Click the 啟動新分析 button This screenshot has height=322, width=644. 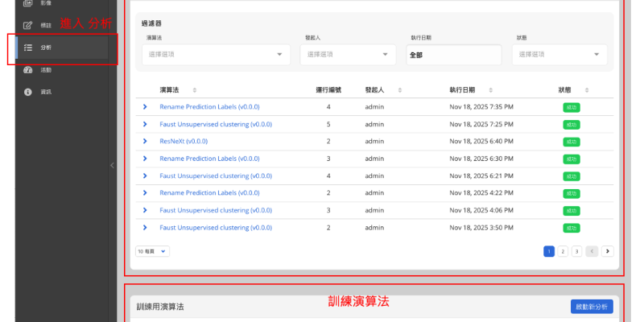coord(592,307)
